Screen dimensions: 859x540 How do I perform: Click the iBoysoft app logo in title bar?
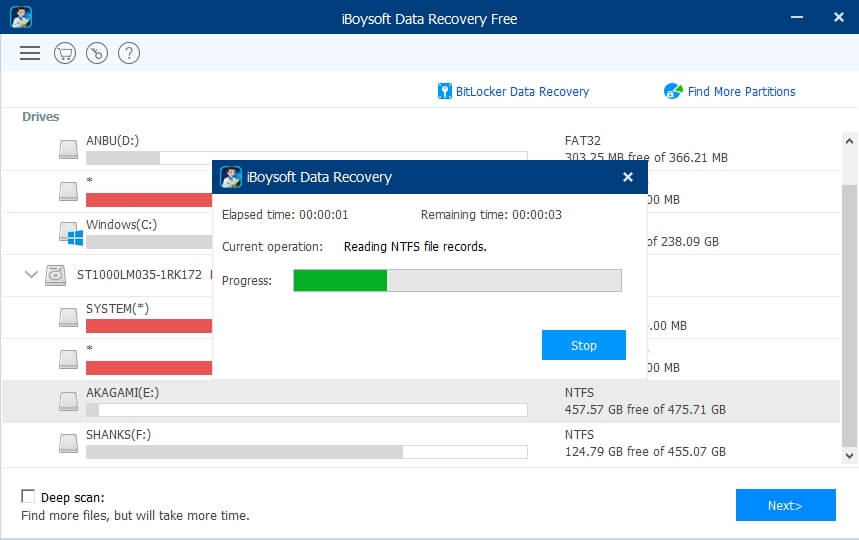[21, 17]
